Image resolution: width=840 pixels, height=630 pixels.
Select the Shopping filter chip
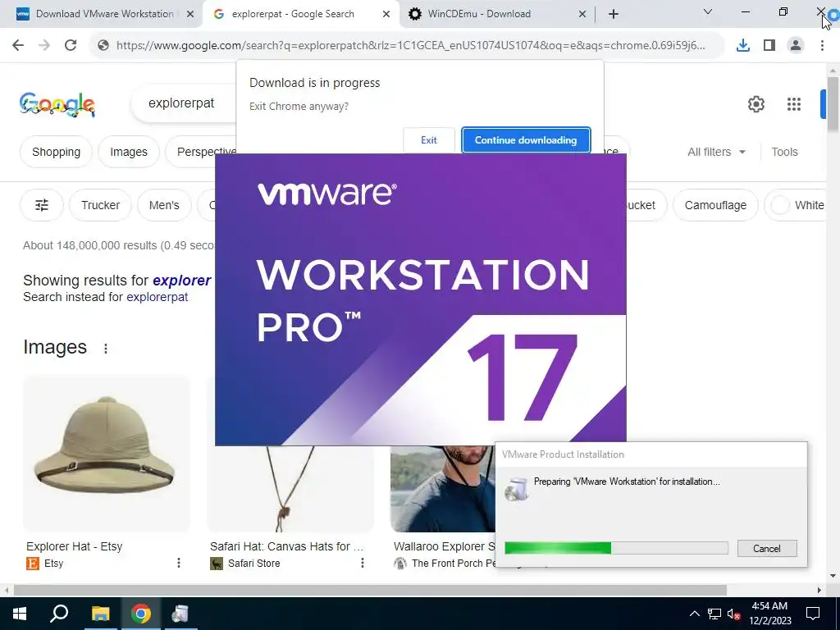[57, 152]
